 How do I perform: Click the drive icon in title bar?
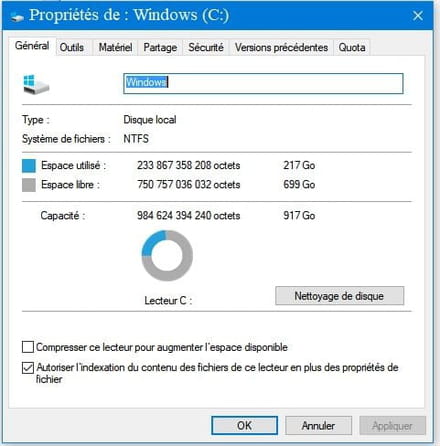[x=17, y=17]
